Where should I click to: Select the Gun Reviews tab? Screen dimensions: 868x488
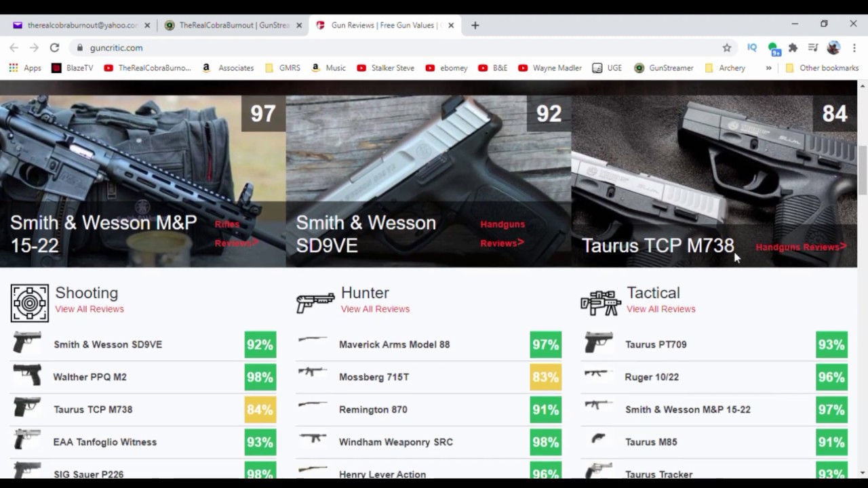coord(385,25)
